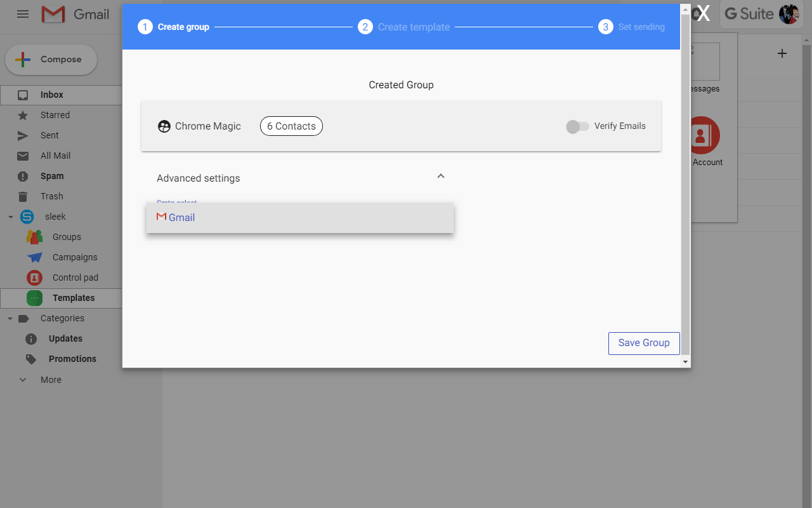Click the Templates green icon
This screenshot has width=812, height=508.
(x=34, y=298)
